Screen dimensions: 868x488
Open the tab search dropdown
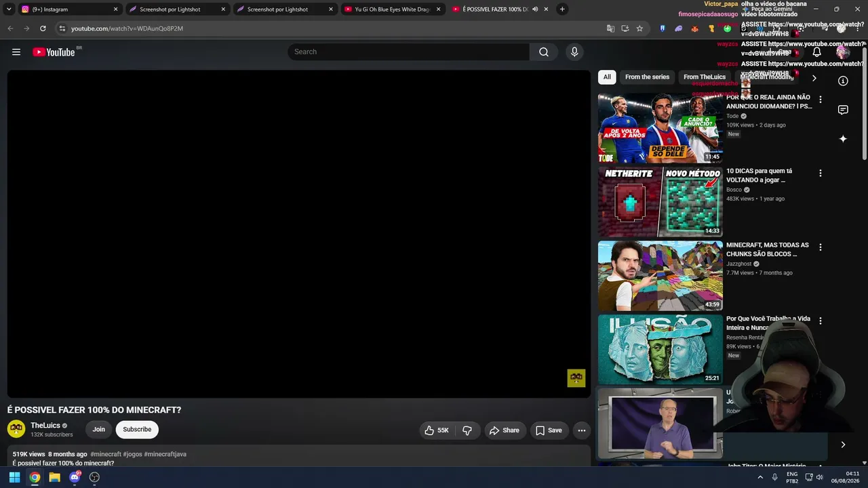click(x=9, y=9)
